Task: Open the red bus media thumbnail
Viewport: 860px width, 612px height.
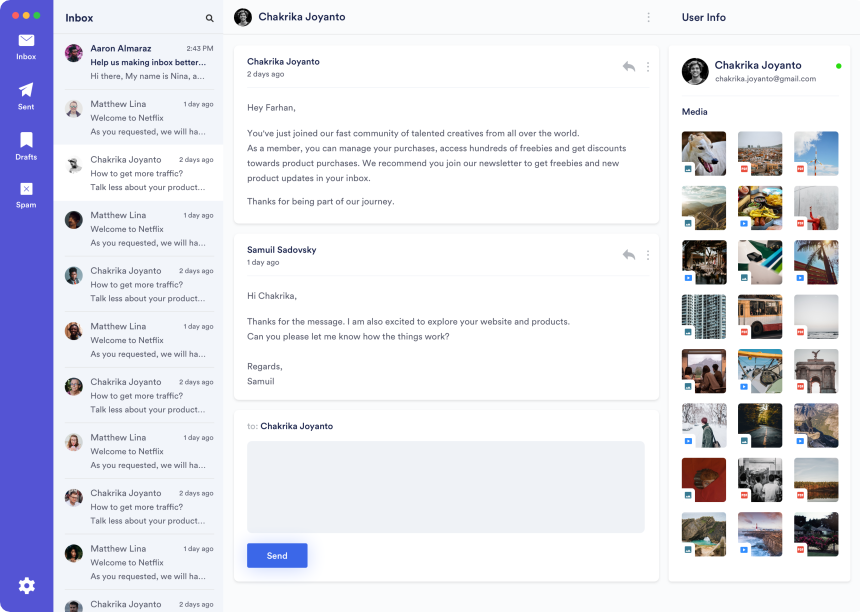Action: (x=760, y=316)
